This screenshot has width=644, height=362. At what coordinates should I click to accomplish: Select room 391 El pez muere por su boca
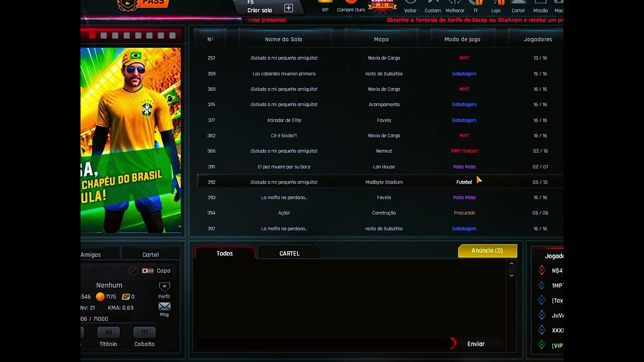380,166
